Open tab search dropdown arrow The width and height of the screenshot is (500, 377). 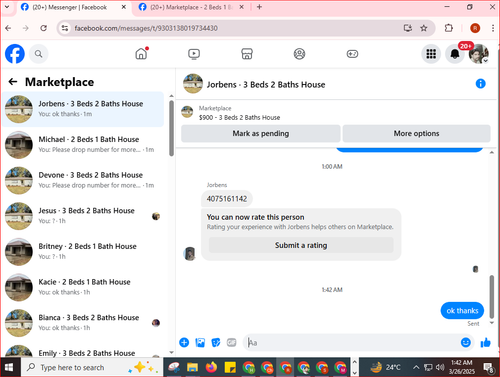(7, 7)
